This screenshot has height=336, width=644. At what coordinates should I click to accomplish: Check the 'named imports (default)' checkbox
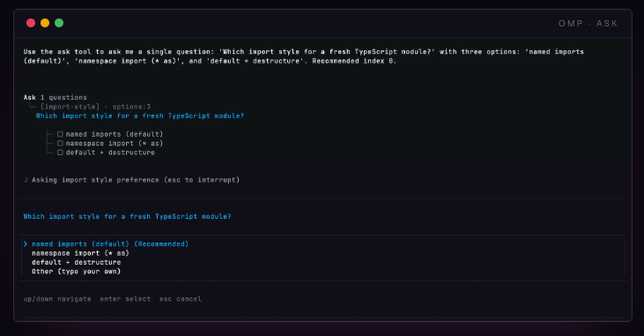60,134
